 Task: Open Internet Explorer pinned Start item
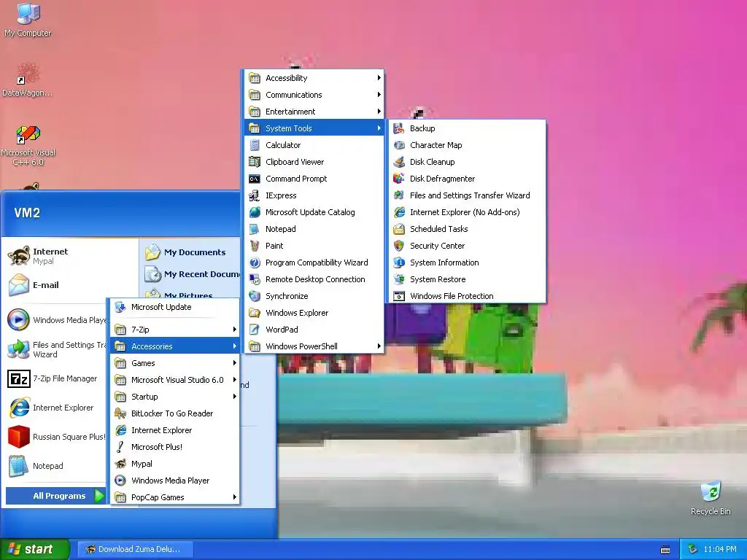coord(55,408)
